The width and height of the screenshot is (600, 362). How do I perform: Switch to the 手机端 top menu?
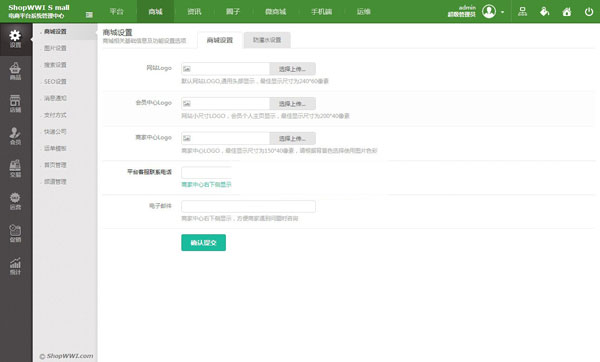coord(321,11)
